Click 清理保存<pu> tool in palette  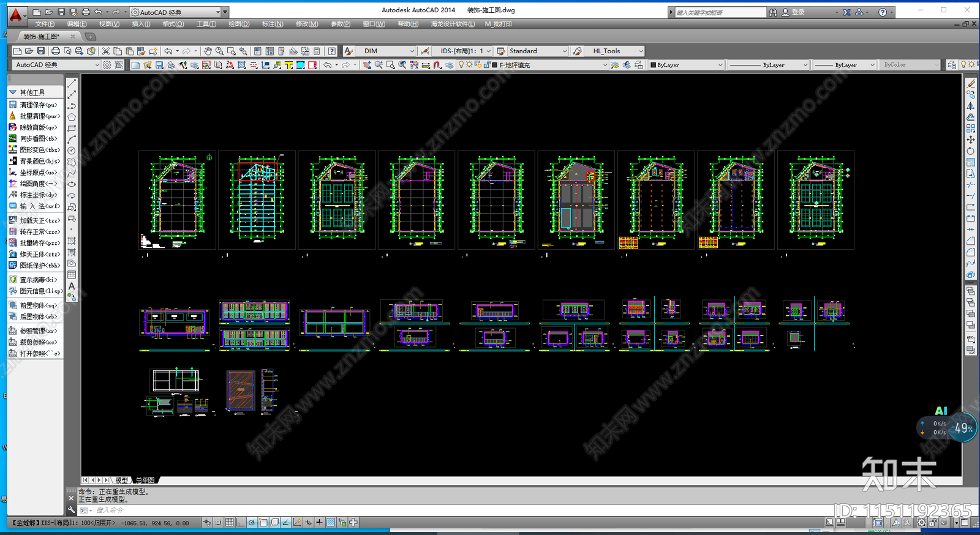click(36, 105)
